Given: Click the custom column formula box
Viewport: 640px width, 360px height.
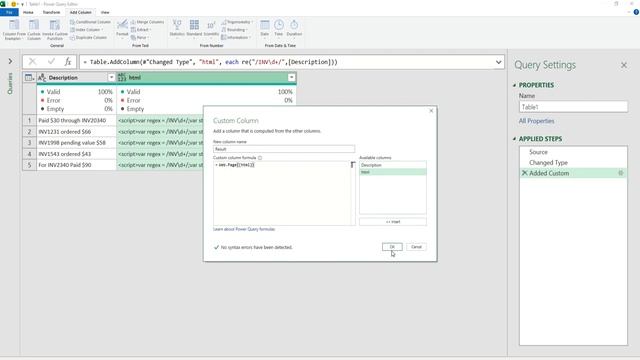Looking at the screenshot, I should 282,193.
